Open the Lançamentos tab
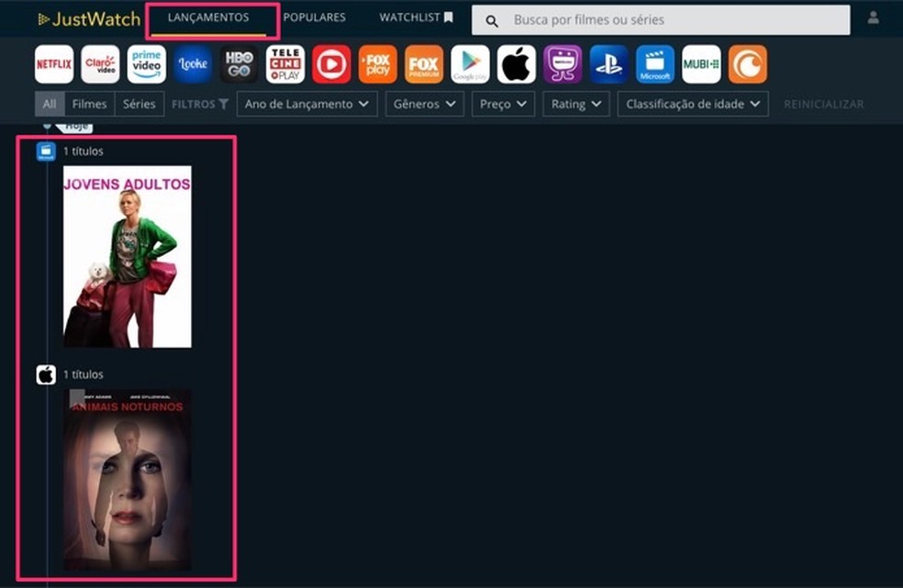Screen dimensions: 903x588 coord(208,17)
